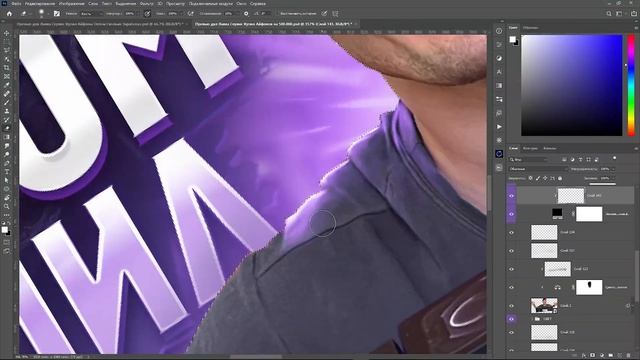Click the Home icon in options bar

click(9, 13)
